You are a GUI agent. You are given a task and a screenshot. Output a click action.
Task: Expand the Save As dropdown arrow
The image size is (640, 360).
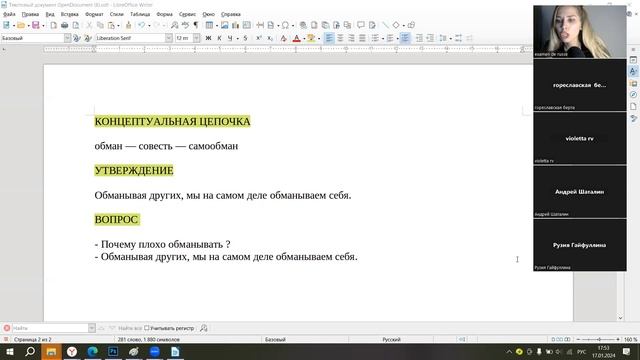[x=43, y=26]
